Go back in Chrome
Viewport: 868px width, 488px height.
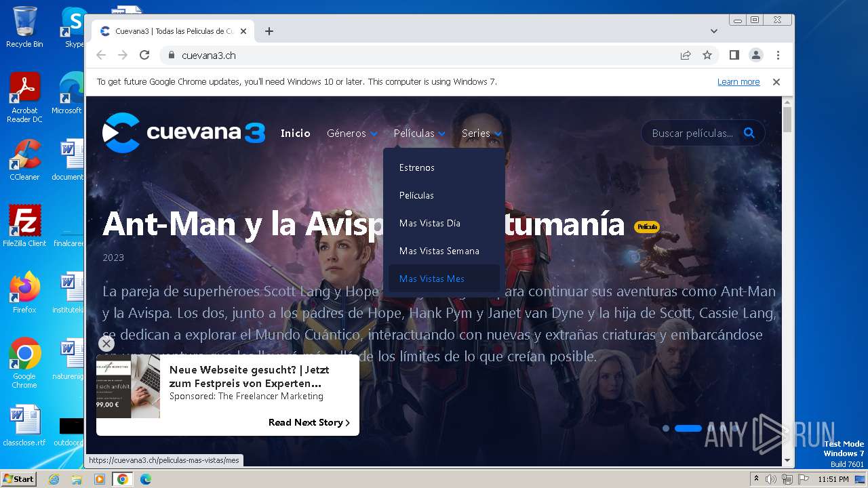pos(101,55)
